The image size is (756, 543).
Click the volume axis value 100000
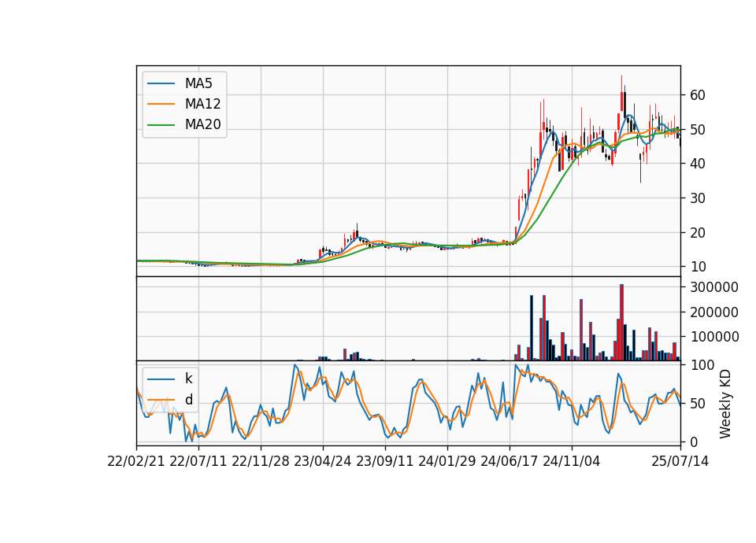714,337
